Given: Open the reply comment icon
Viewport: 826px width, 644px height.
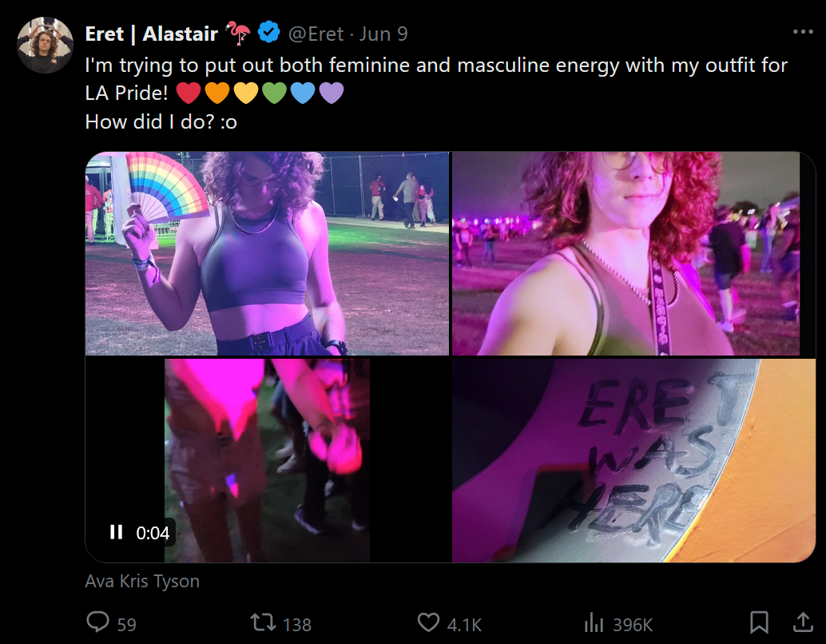Looking at the screenshot, I should tap(97, 622).
